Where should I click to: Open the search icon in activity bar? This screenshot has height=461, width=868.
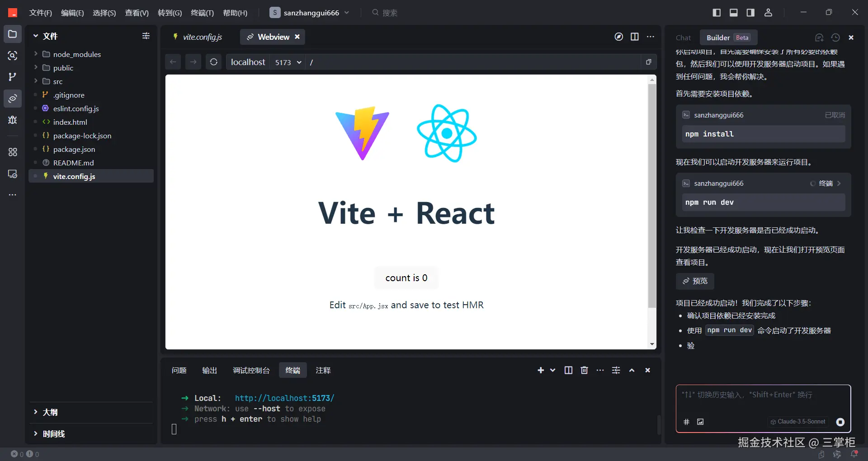pyautogui.click(x=13, y=56)
